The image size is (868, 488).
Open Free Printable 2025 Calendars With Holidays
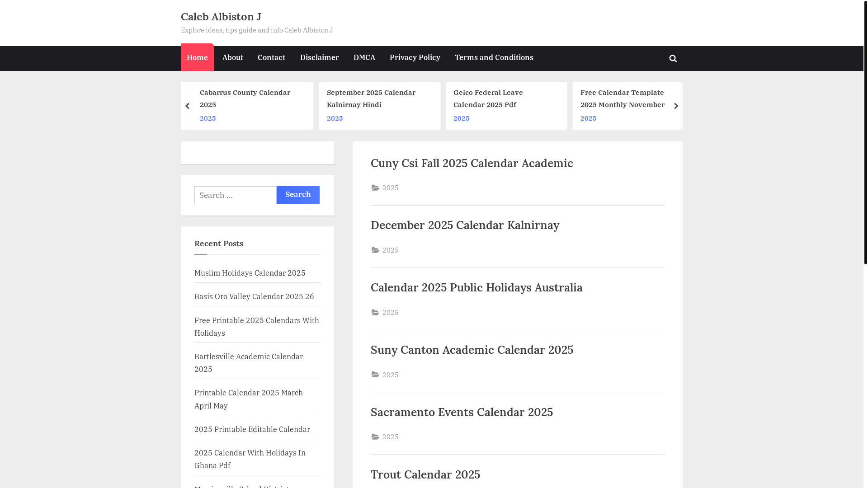click(x=257, y=327)
